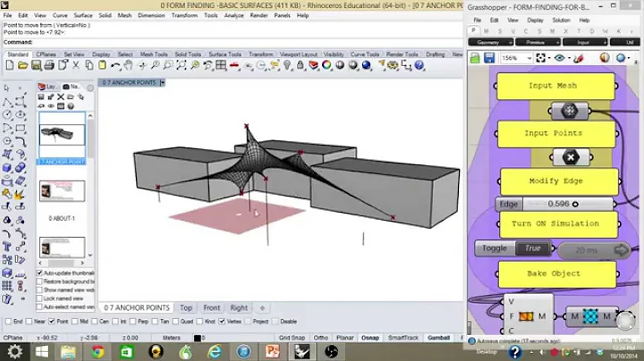The width and height of the screenshot is (644, 361).
Task: Switch to the Mesh Tools toolbar tab
Action: (154, 55)
